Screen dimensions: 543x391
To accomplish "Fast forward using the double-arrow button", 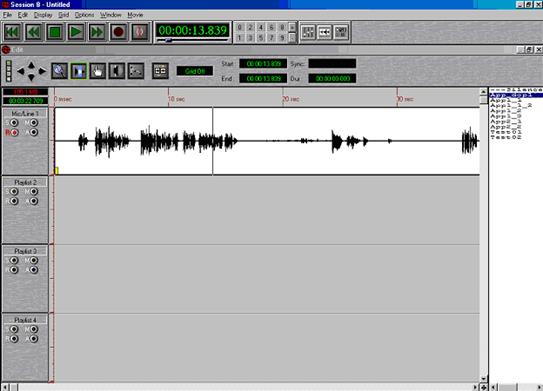I will tap(97, 32).
